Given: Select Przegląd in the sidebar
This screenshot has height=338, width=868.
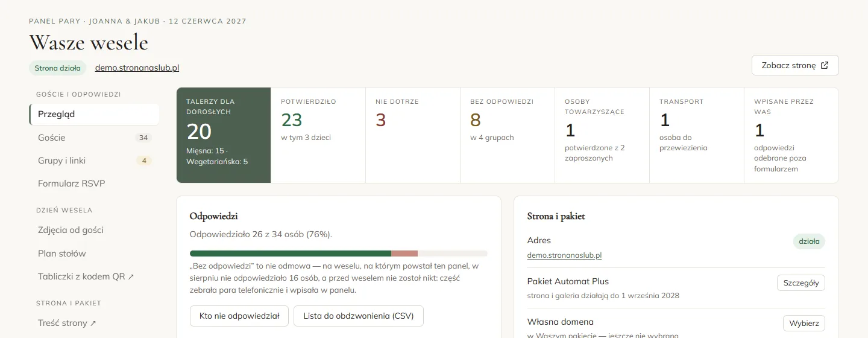Looking at the screenshot, I should point(94,114).
